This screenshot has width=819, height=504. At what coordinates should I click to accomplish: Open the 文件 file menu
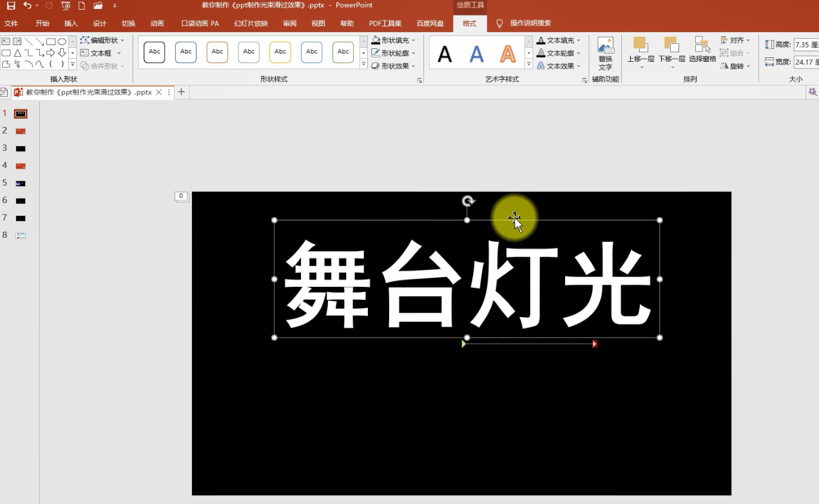11,23
